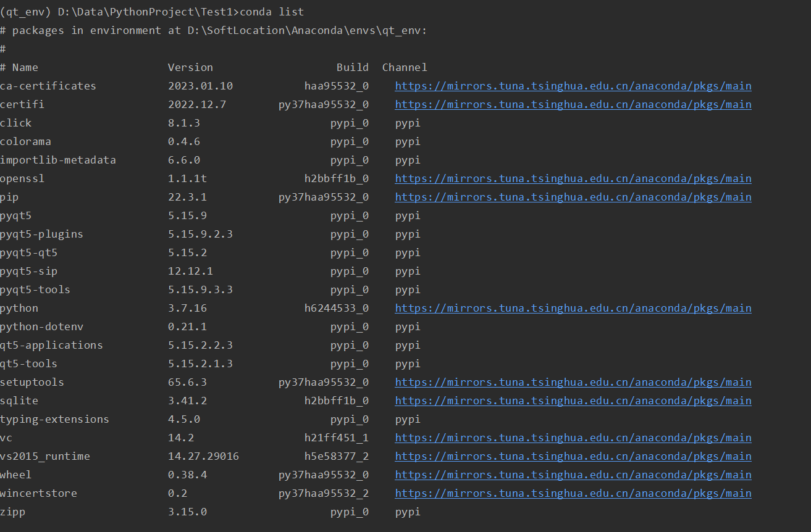The width and height of the screenshot is (811, 532).
Task: Click the 'colorama' package name
Action: [x=25, y=141]
